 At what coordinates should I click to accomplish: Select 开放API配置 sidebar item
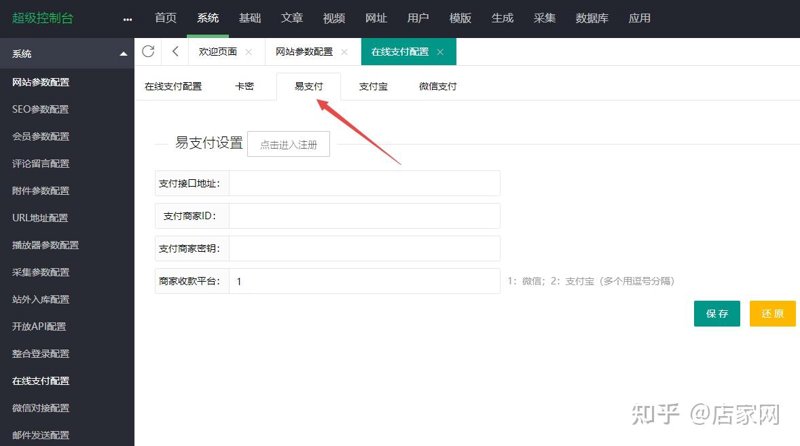[39, 327]
